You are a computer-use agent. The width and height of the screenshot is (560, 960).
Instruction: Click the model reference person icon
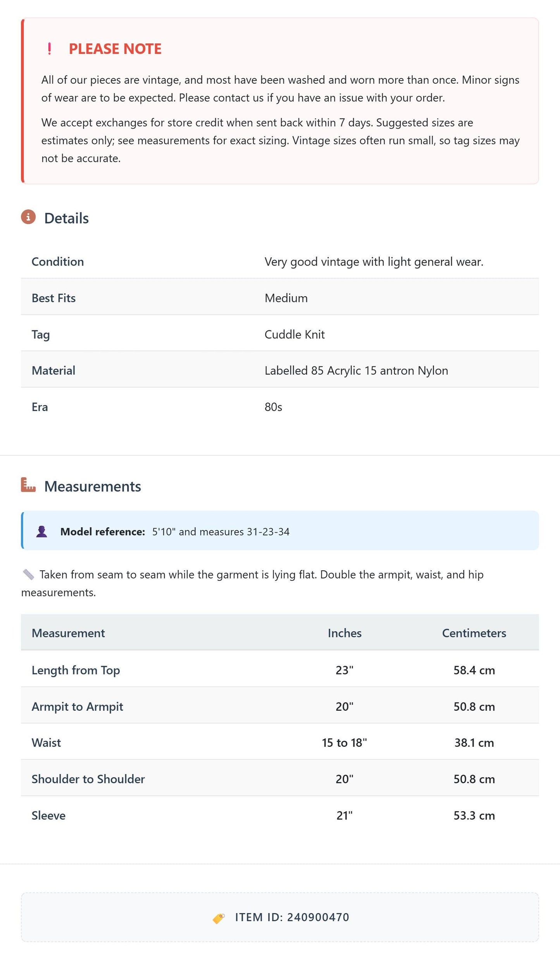(41, 531)
